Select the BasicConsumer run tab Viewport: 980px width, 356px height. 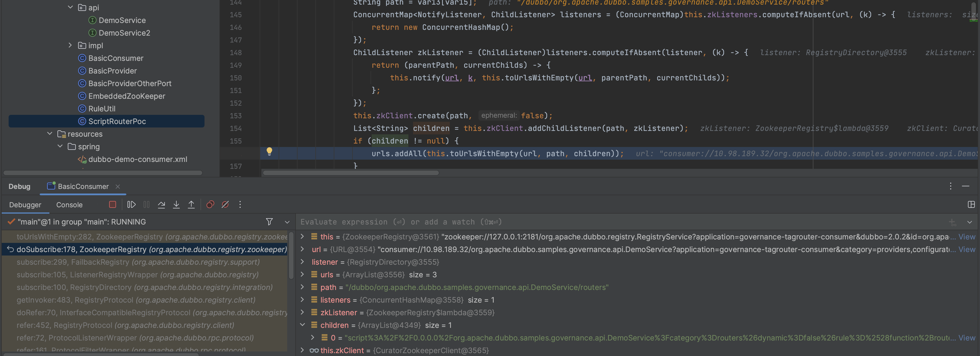coord(83,186)
